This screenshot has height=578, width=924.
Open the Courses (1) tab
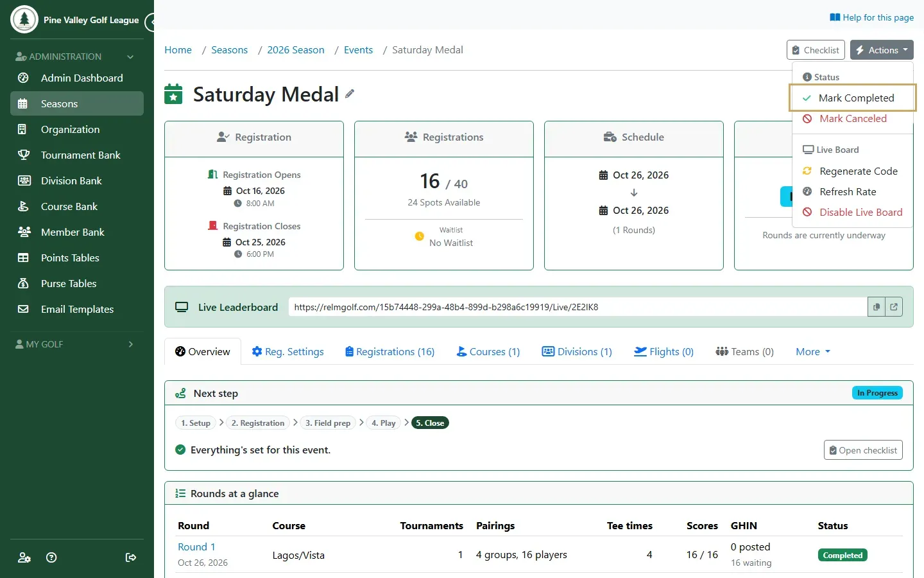pos(488,352)
